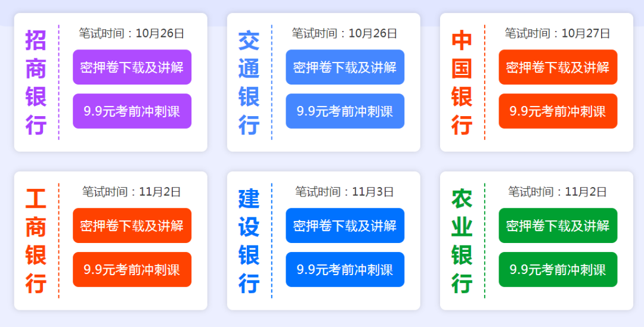Click the 工商银行 title text
The image size is (644, 327).
[36, 241]
